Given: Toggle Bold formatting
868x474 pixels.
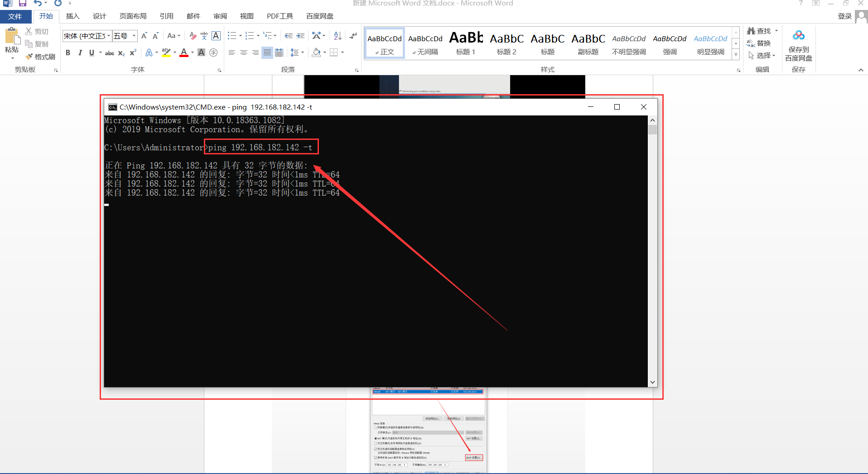Looking at the screenshot, I should [68, 53].
